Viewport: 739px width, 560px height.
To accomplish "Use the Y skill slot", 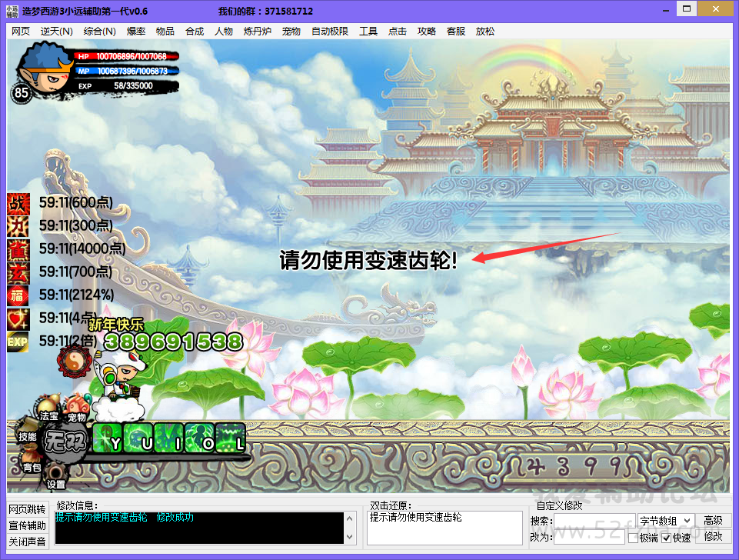I will click(108, 438).
